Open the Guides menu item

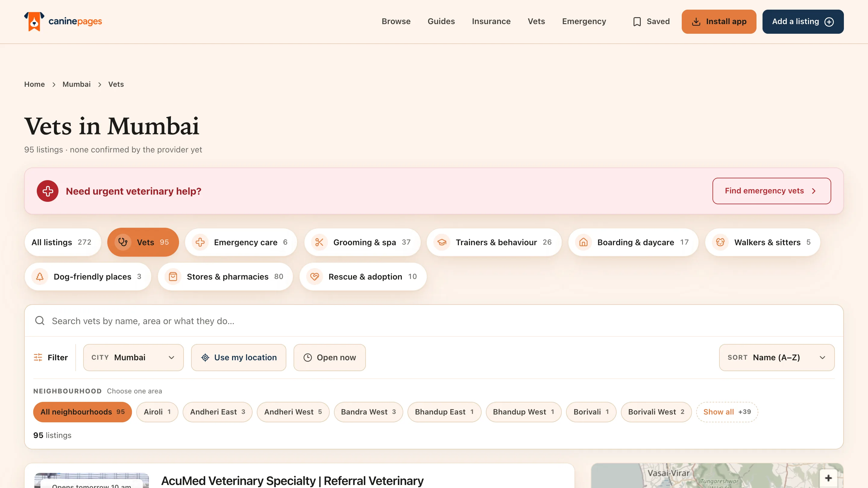pos(441,22)
